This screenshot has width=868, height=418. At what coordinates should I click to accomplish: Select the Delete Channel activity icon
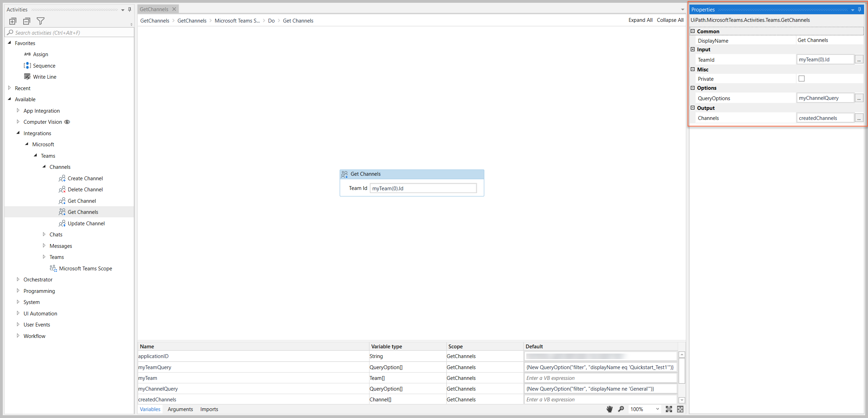click(x=62, y=190)
